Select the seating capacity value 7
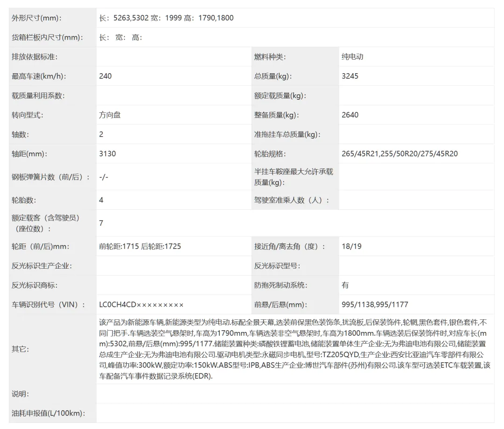Viewport: 504px width, 429px height. [x=101, y=223]
